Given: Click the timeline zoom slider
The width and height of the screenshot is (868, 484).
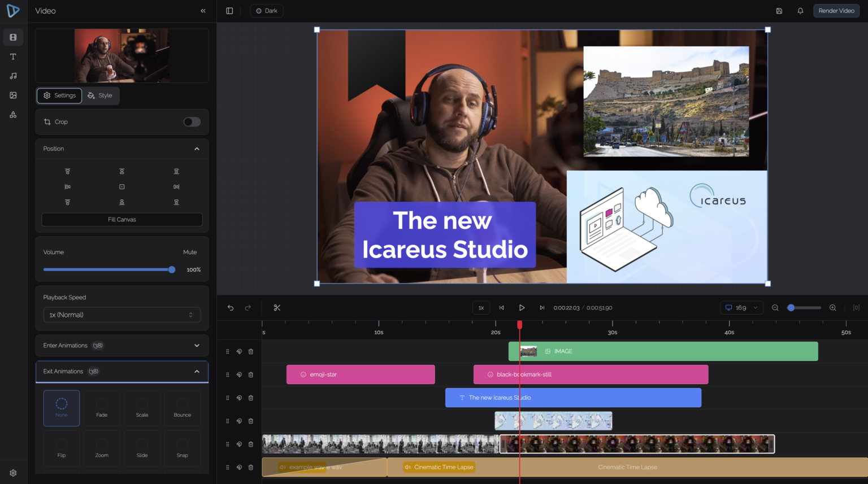Looking at the screenshot, I should 804,308.
